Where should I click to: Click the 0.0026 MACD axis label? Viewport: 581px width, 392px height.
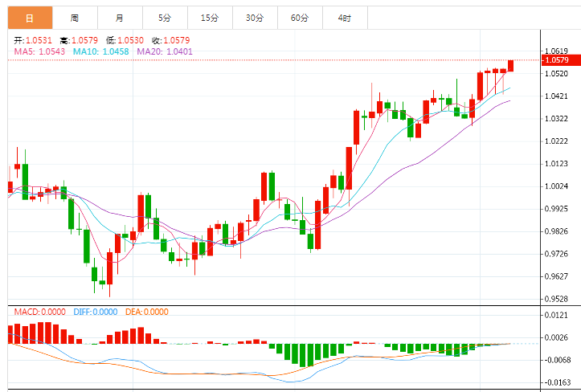point(556,337)
